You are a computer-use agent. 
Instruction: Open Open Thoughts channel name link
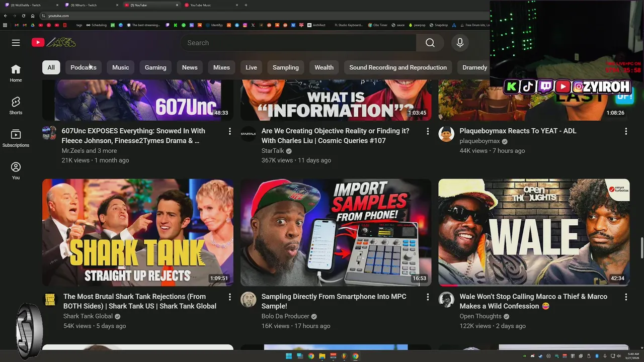pyautogui.click(x=480, y=316)
